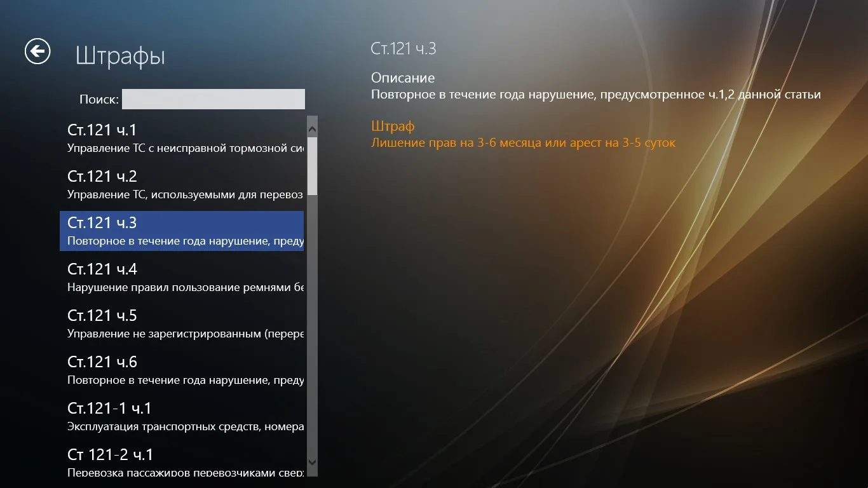The image size is (868, 488).
Task: Click the Описание label
Action: 403,78
